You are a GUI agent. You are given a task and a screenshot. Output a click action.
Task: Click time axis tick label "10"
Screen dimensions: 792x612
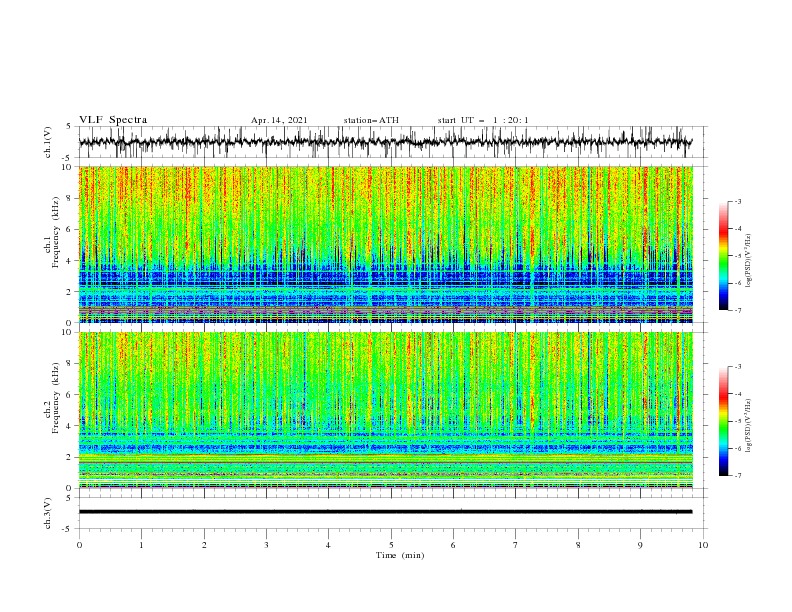(703, 545)
